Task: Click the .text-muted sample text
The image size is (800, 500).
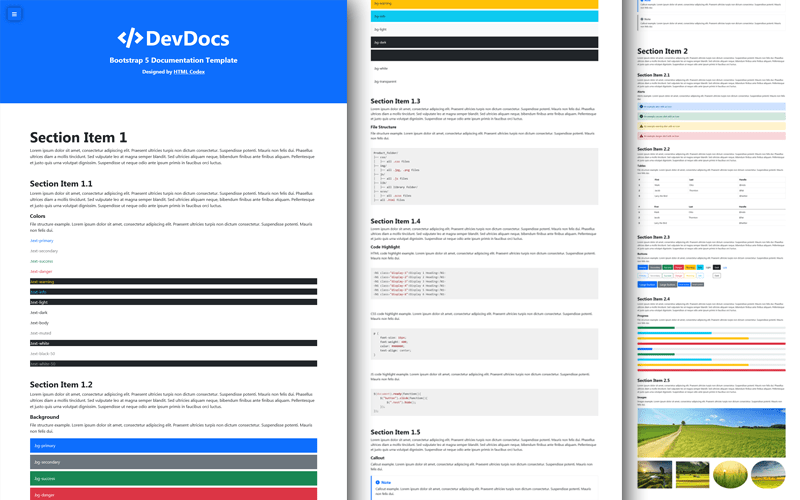Action: [40, 333]
